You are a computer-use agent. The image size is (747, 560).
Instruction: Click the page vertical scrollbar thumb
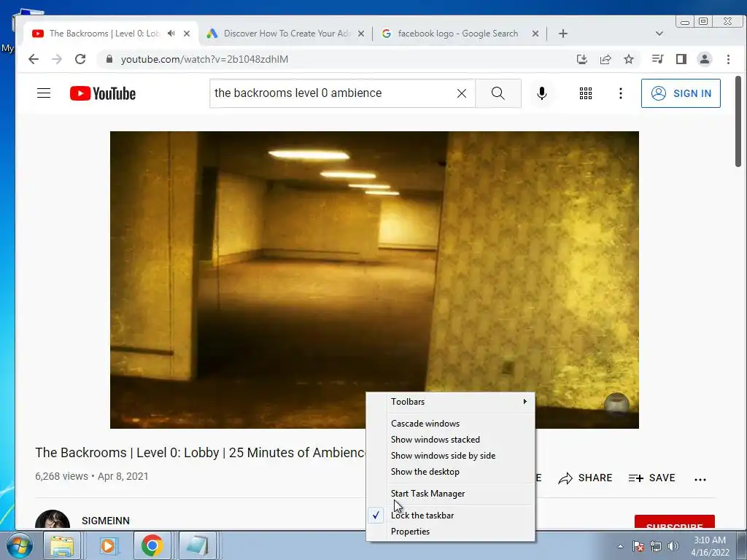[738, 122]
